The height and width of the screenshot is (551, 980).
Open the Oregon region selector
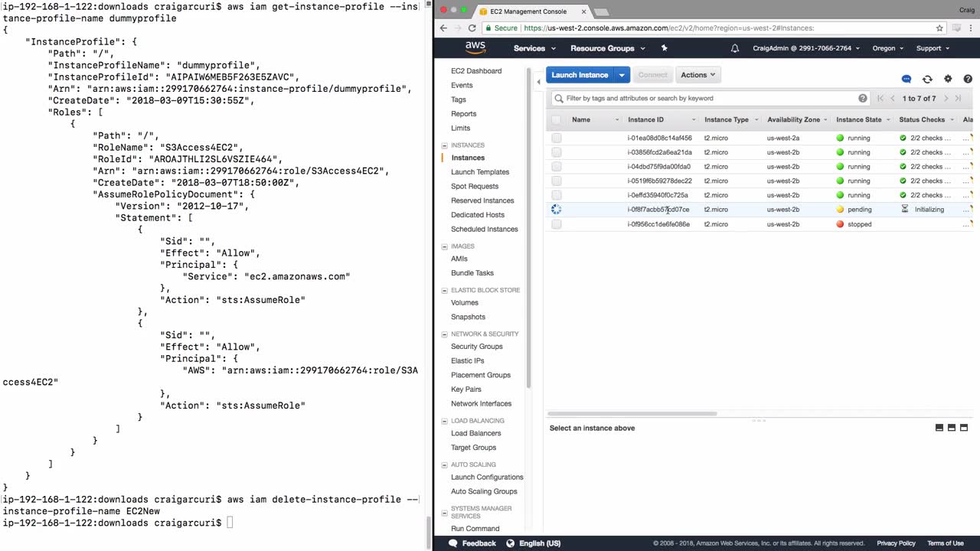888,48
